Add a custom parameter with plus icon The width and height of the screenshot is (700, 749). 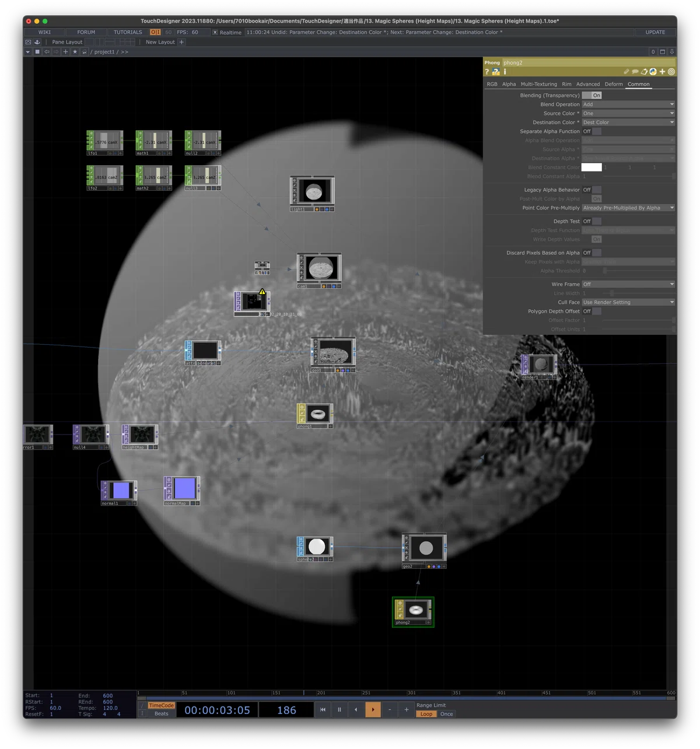[x=662, y=72]
